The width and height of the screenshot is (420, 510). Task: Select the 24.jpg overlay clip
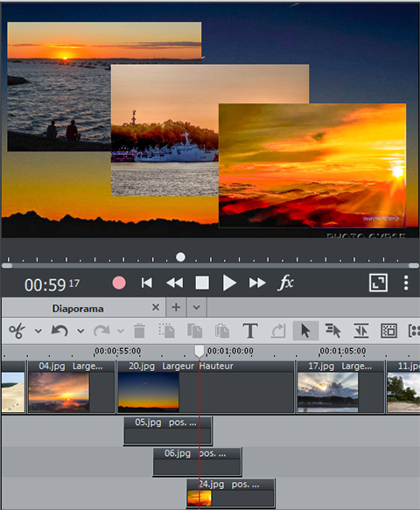[x=231, y=493]
